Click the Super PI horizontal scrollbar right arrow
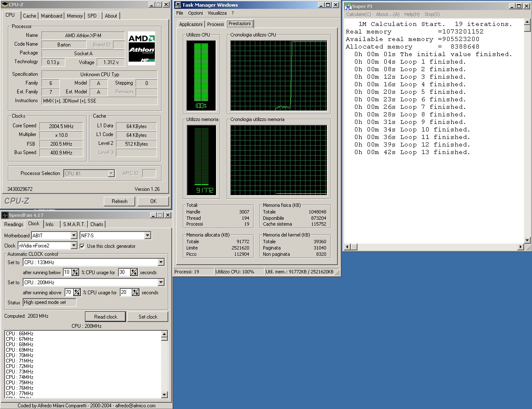Screen dimensions: 532x409 pyautogui.click(x=521, y=247)
